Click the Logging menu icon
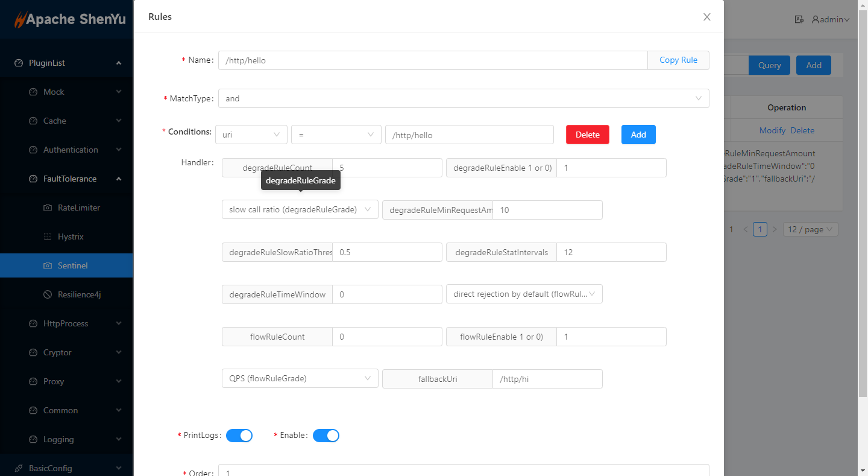Screen dimensions: 868x476 coord(33,439)
